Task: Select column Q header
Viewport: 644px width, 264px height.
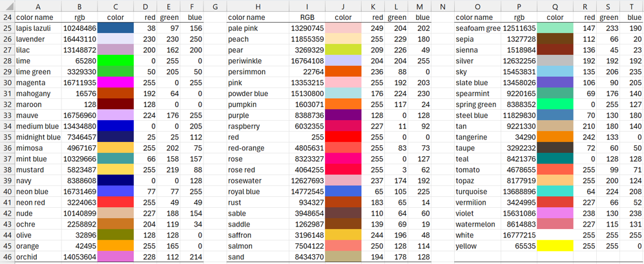Action: 556,6
